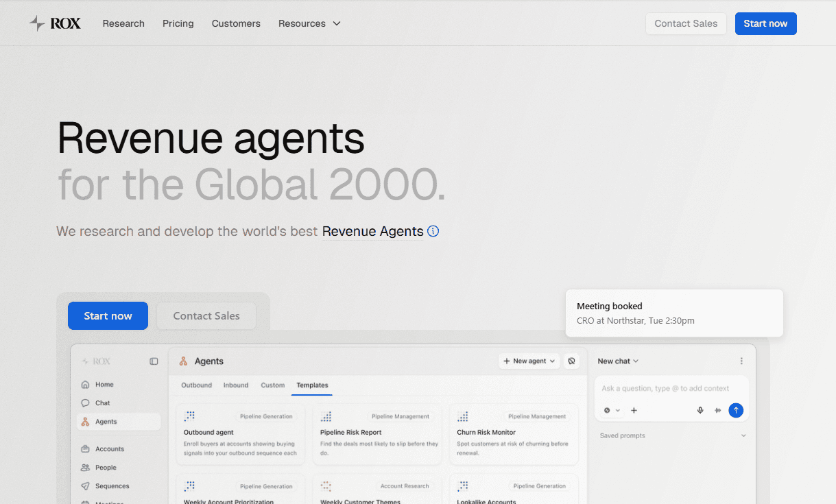Click the Accounts briefcase icon
836x504 pixels.
pyautogui.click(x=85, y=449)
